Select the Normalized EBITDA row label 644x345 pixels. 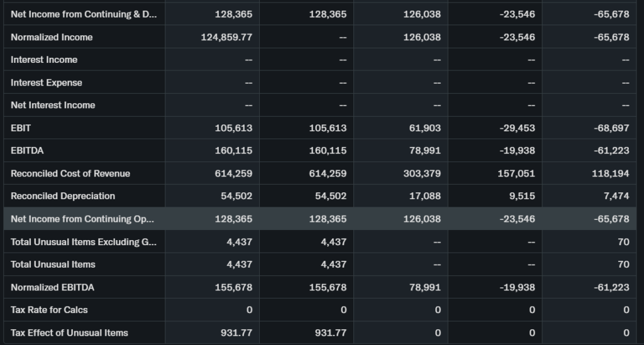(53, 287)
